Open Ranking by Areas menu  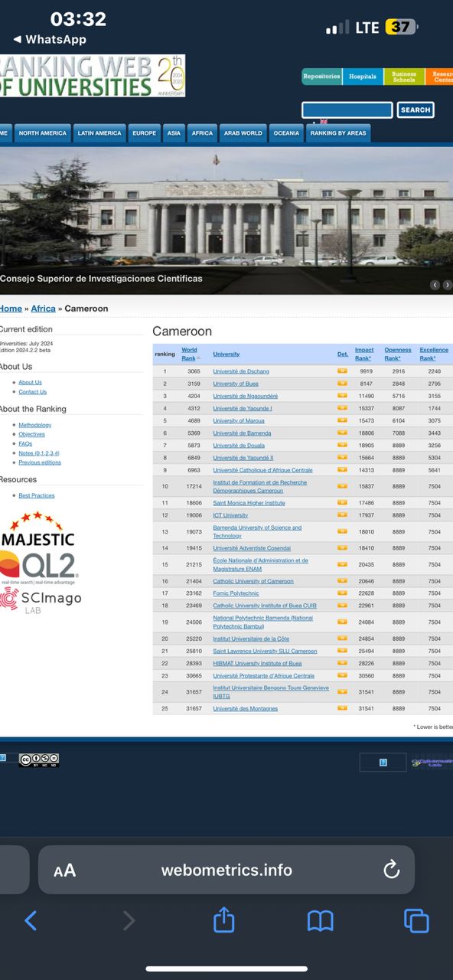click(x=338, y=133)
